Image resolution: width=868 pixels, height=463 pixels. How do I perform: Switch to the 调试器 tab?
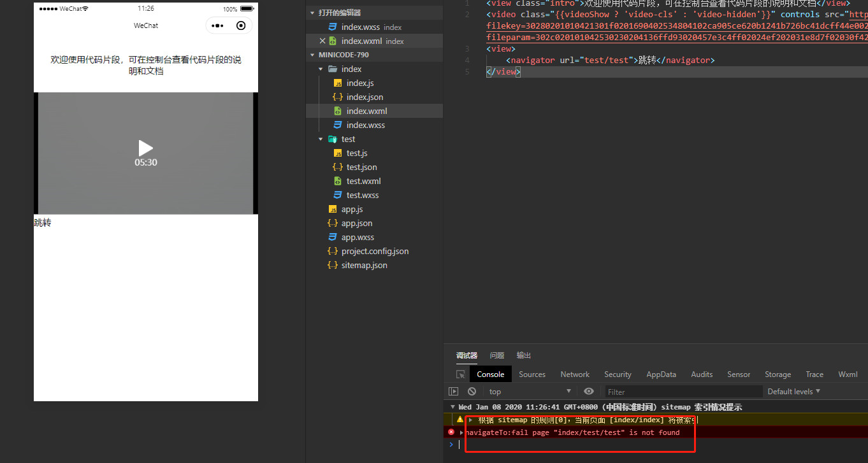point(467,355)
